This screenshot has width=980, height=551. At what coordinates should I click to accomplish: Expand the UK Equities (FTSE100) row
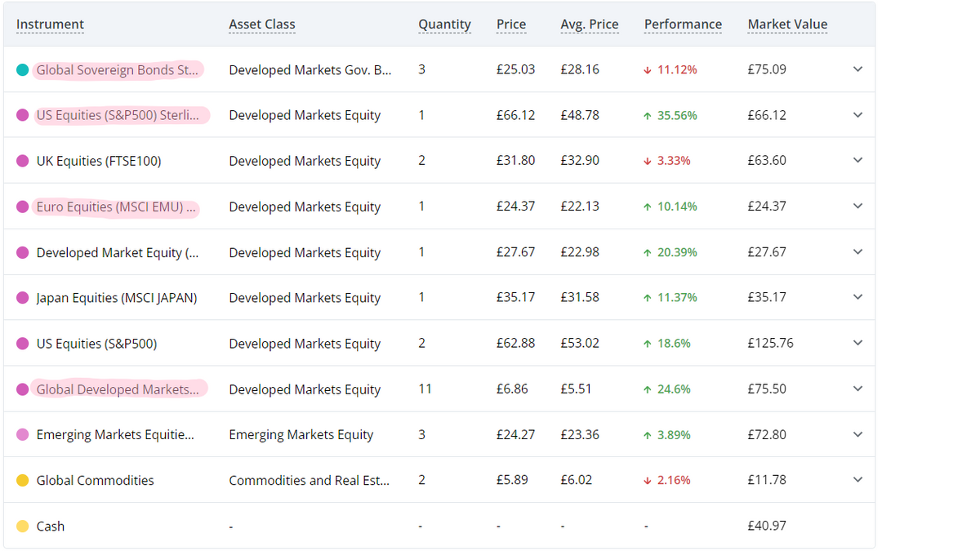pyautogui.click(x=857, y=161)
